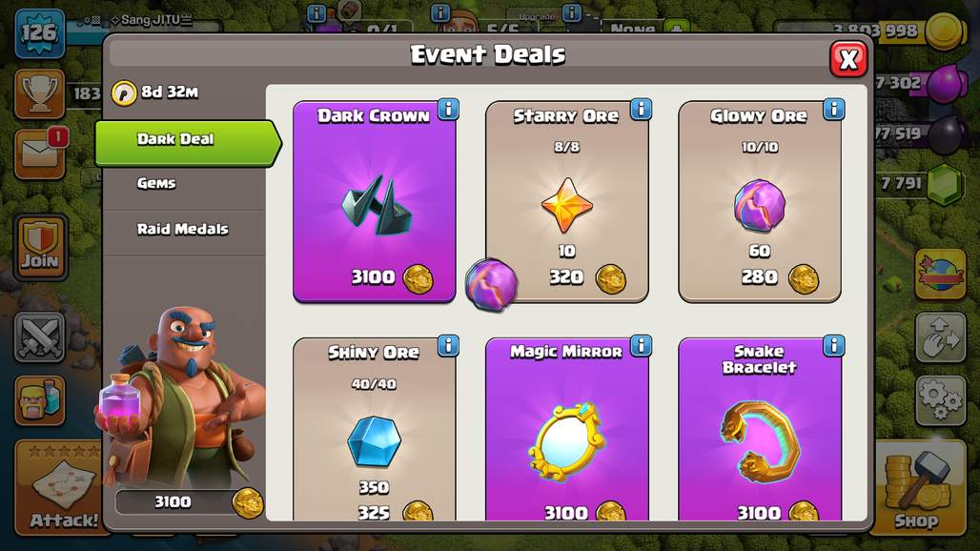The height and width of the screenshot is (551, 980).
Task: Click the clan Join shield button
Action: click(x=41, y=248)
